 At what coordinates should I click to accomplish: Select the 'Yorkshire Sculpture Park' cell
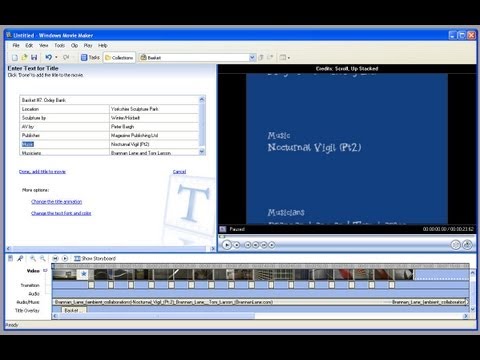154,109
